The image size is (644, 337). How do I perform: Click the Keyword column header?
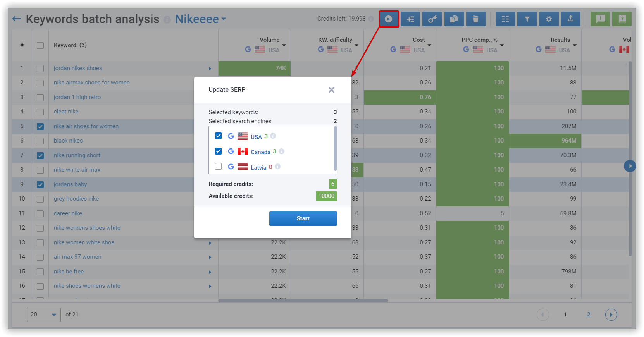70,45
